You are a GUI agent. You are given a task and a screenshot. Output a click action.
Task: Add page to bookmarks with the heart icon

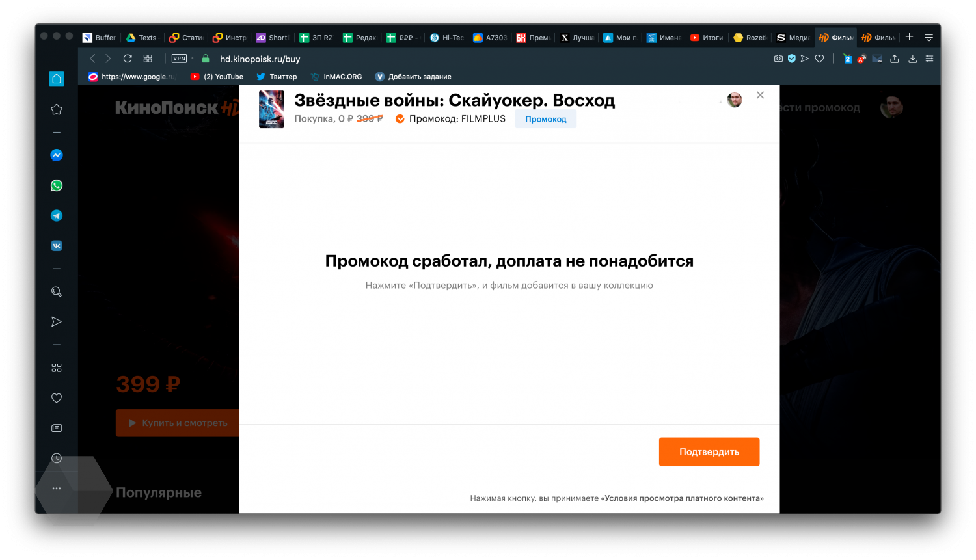pyautogui.click(x=820, y=59)
